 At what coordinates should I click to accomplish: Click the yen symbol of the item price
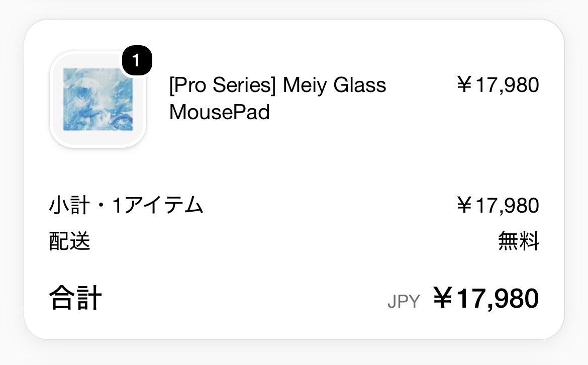(x=464, y=84)
